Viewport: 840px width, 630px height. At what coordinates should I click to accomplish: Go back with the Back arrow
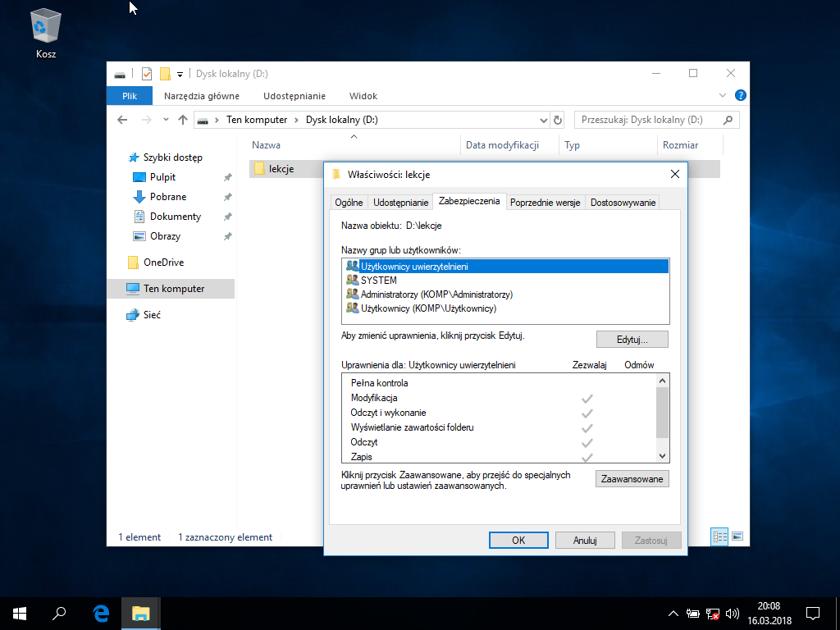[x=122, y=120]
